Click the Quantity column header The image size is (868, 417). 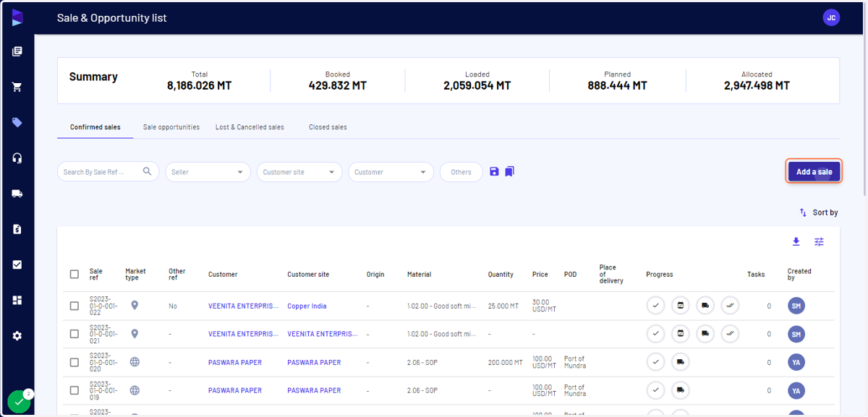coord(501,275)
